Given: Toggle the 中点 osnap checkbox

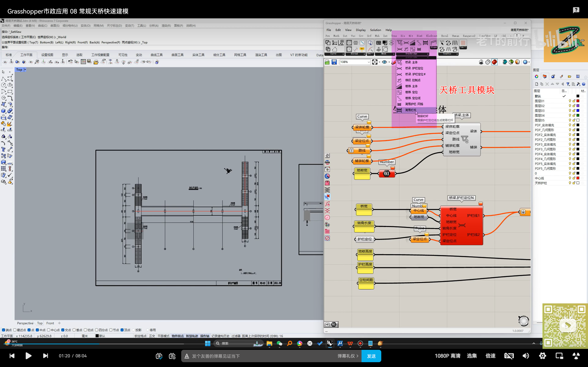Looking at the screenshot, I should pyautogui.click(x=37, y=330).
